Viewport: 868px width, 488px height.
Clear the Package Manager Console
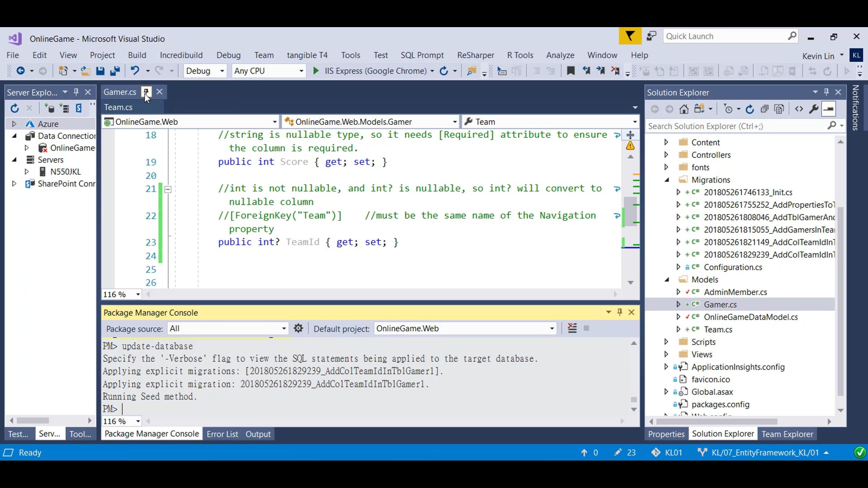click(x=572, y=328)
